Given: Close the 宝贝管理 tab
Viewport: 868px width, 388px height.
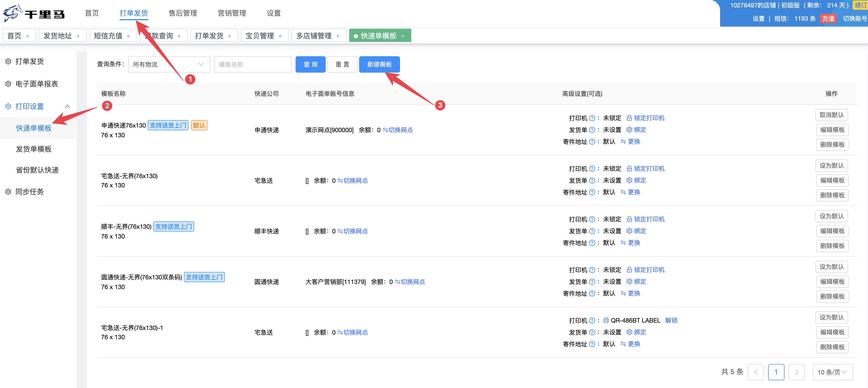Looking at the screenshot, I should pyautogui.click(x=280, y=36).
